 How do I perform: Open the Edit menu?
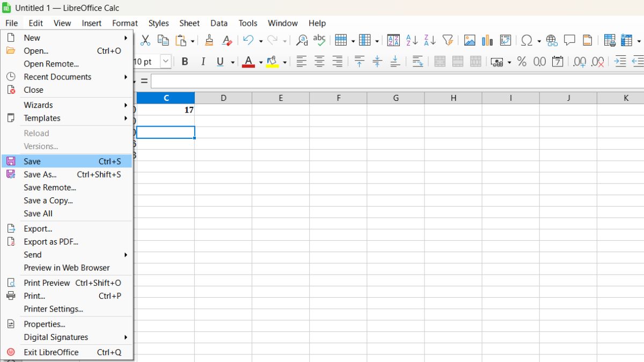[x=36, y=23]
